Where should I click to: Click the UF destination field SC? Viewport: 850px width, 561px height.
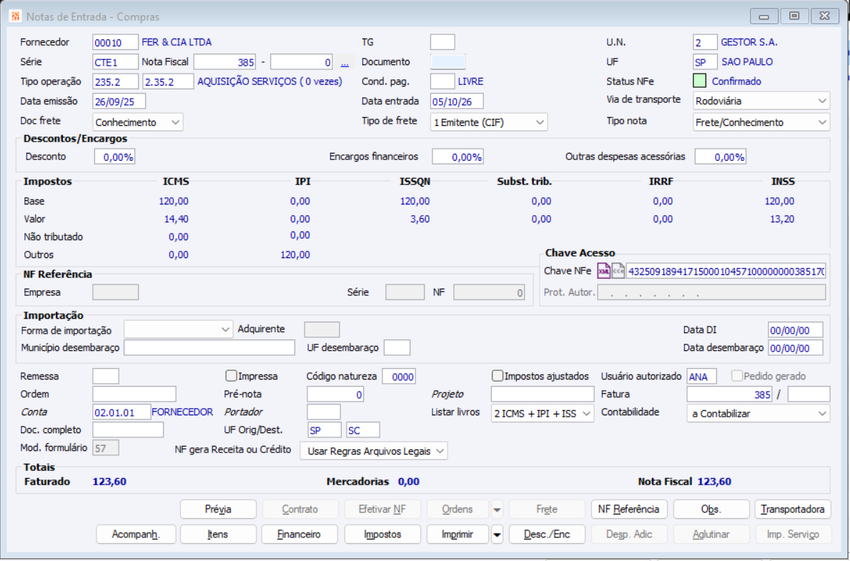click(363, 430)
